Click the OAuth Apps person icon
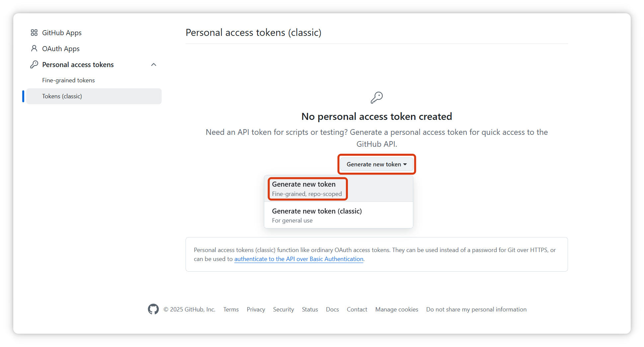 tap(34, 48)
